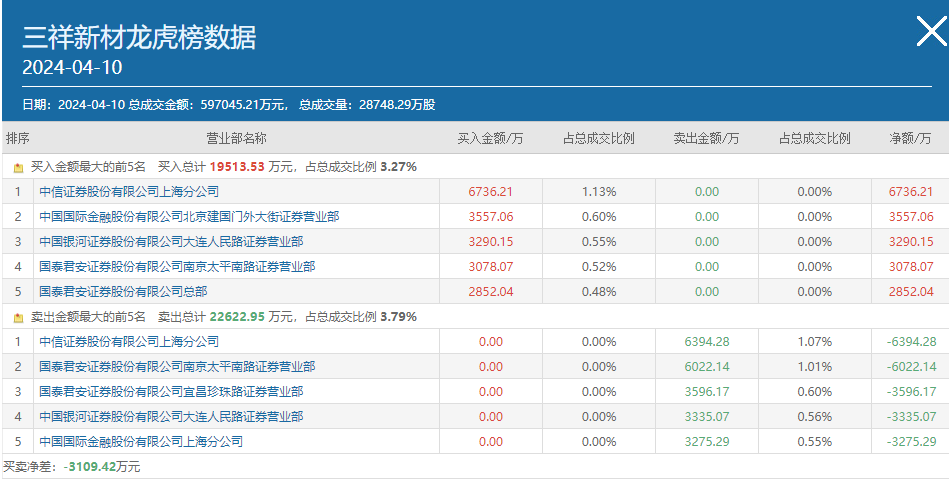Click the icon beside 买入金额最大的前5名

click(x=19, y=168)
